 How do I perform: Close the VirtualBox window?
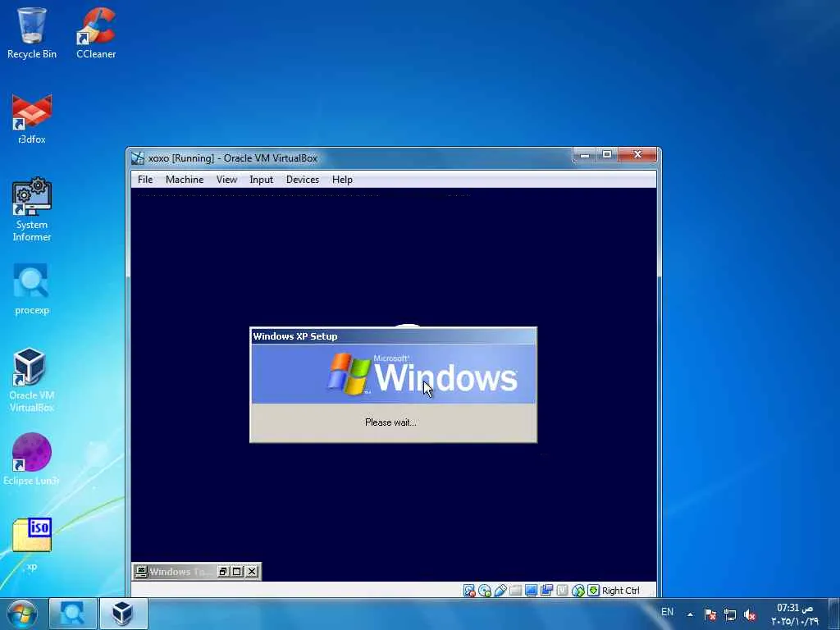[x=637, y=155]
